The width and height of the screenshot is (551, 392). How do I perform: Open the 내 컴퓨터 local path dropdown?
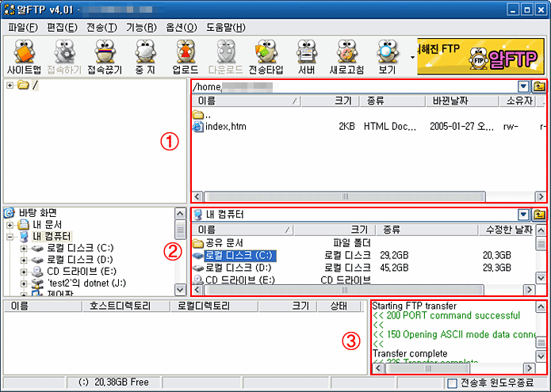523,214
